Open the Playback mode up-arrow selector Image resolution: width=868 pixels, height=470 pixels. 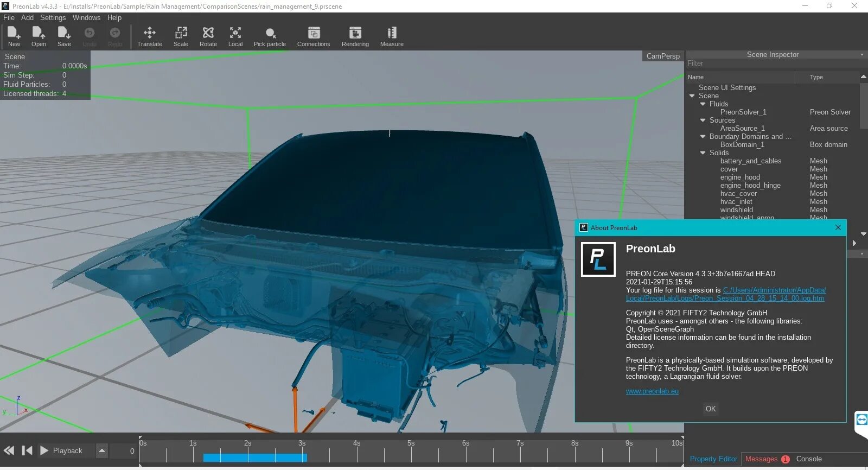point(102,450)
